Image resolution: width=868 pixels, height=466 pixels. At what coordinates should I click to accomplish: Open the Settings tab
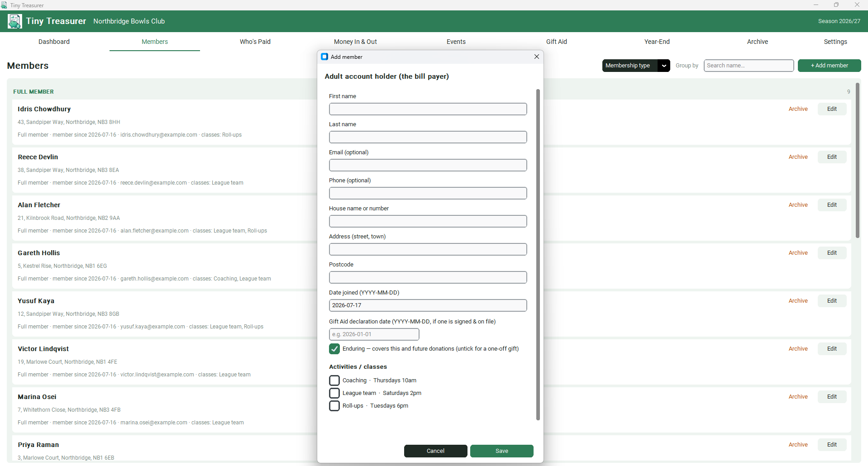835,42
